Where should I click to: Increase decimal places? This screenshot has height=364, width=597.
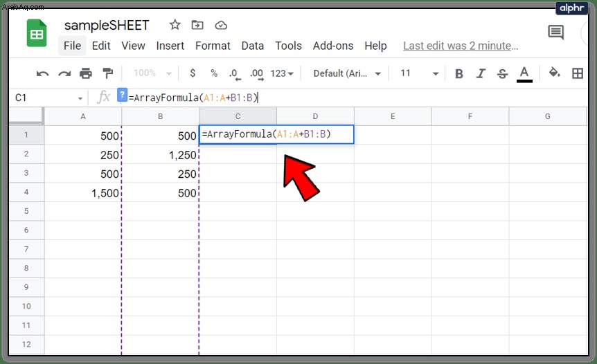click(257, 74)
